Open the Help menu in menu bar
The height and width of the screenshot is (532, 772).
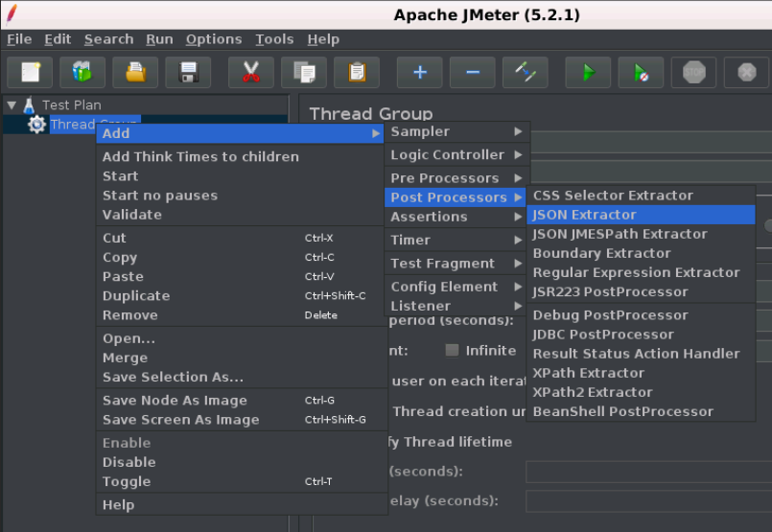coord(323,39)
